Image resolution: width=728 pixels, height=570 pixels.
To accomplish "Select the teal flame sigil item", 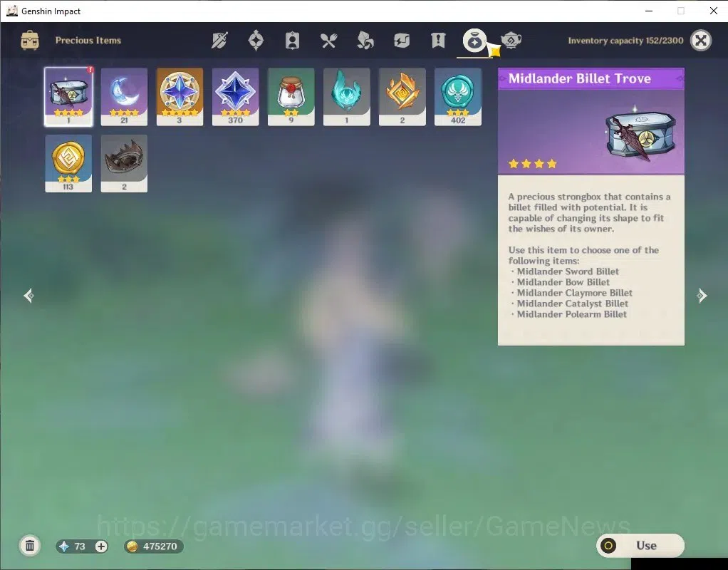I will point(347,97).
